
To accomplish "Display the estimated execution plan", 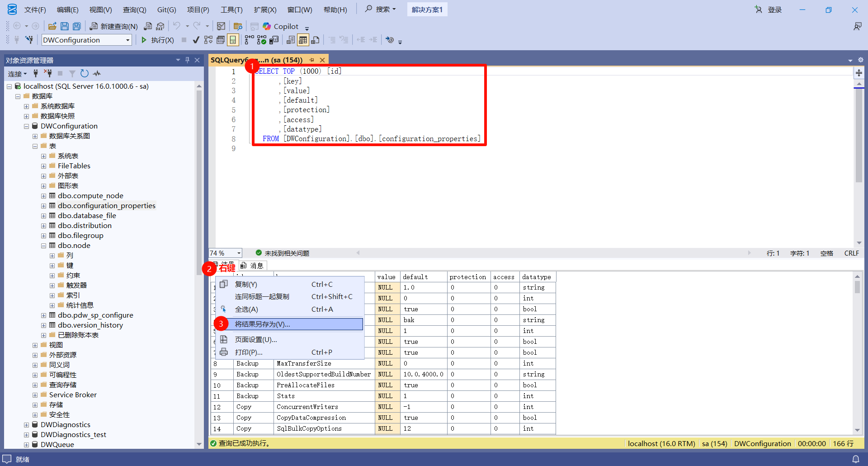I will click(208, 40).
